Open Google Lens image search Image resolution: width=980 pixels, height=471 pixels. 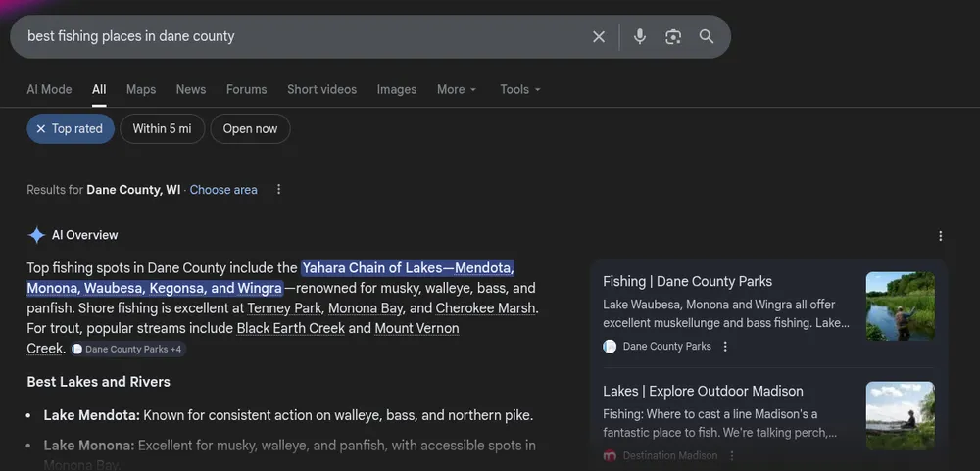click(673, 37)
